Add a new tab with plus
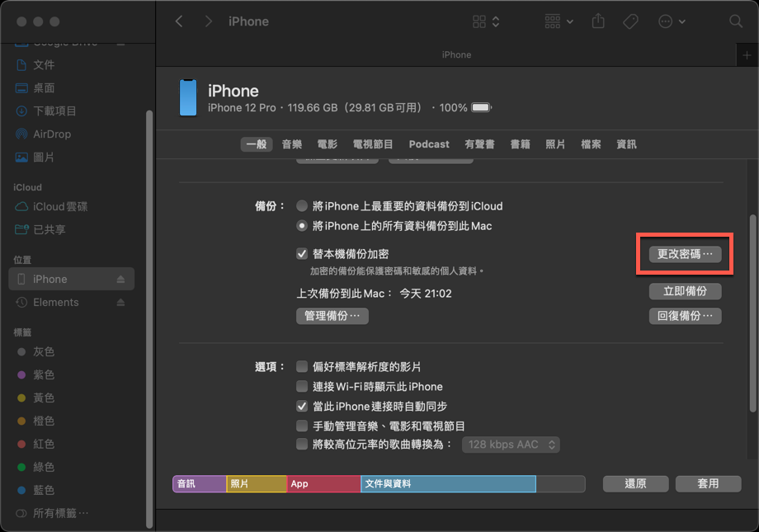The height and width of the screenshot is (532, 759). click(747, 55)
